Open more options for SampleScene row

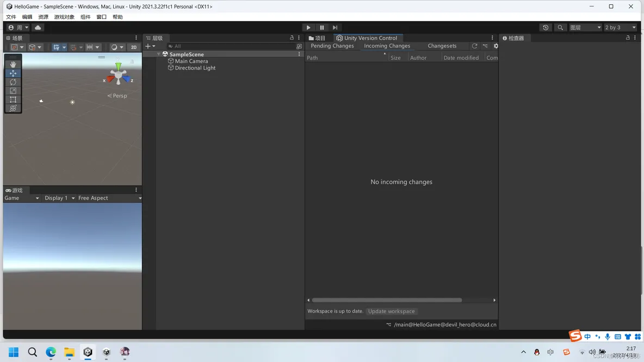click(x=299, y=54)
